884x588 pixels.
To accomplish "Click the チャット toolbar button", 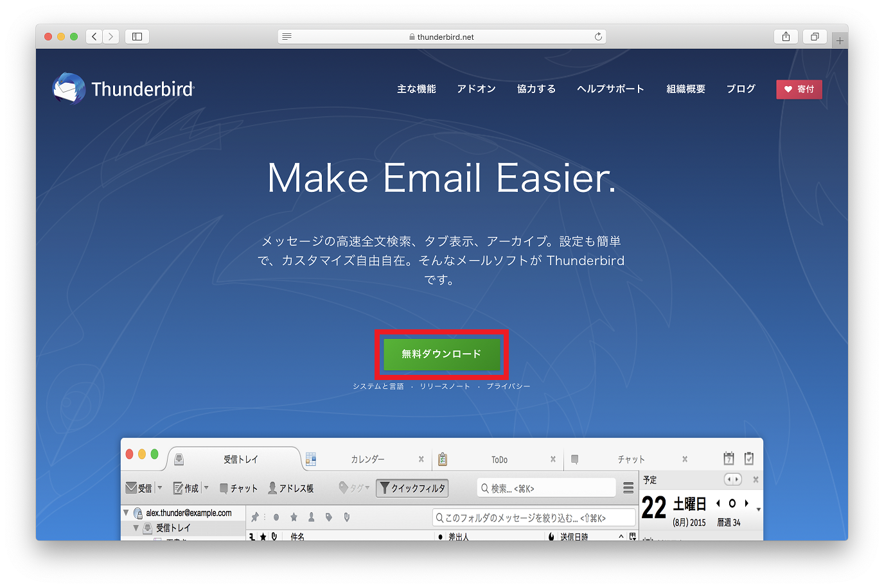I will point(238,489).
